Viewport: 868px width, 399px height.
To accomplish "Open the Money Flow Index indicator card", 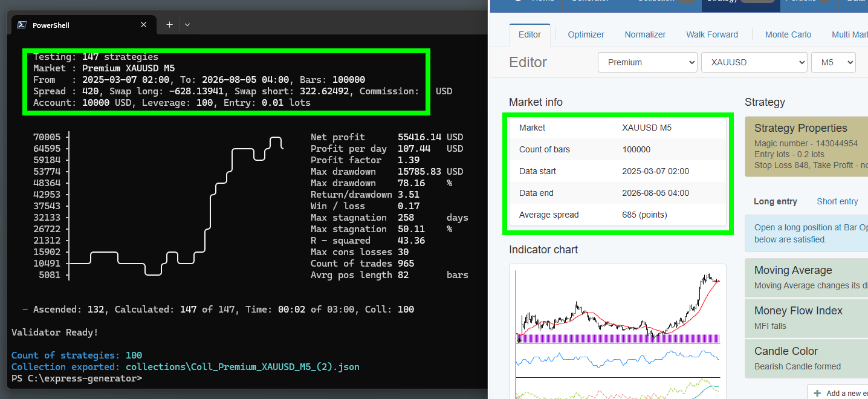I will [x=806, y=318].
